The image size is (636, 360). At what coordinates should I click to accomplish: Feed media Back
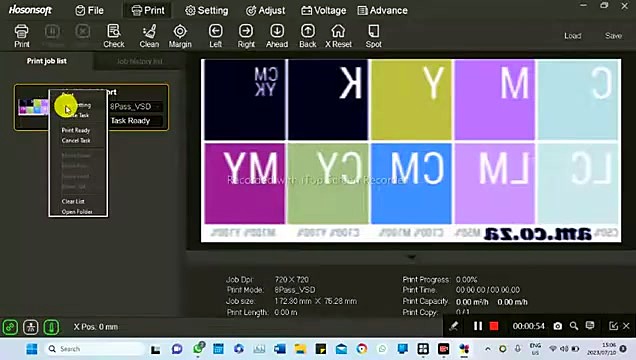click(308, 36)
